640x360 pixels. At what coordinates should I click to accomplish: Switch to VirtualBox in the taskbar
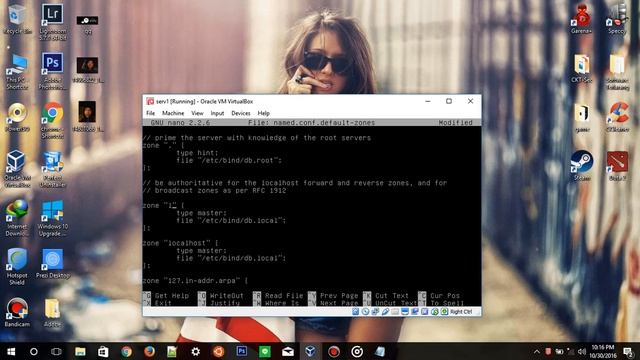click(x=311, y=351)
